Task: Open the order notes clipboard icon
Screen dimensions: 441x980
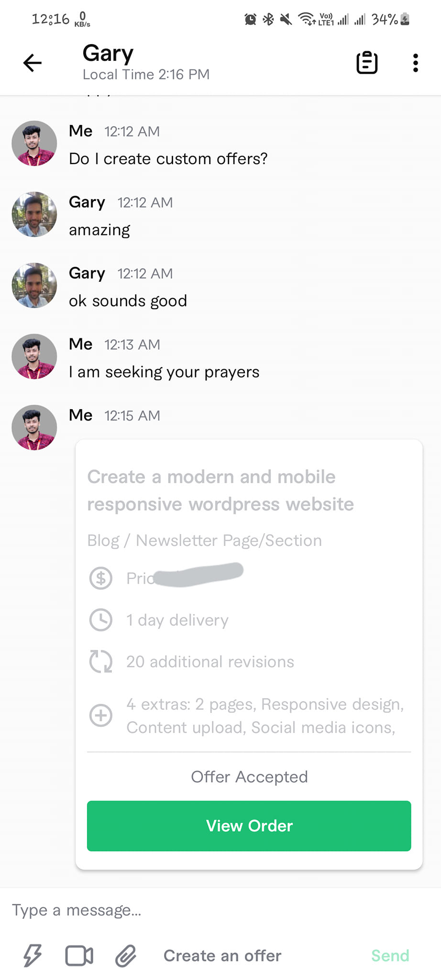Action: [x=367, y=63]
